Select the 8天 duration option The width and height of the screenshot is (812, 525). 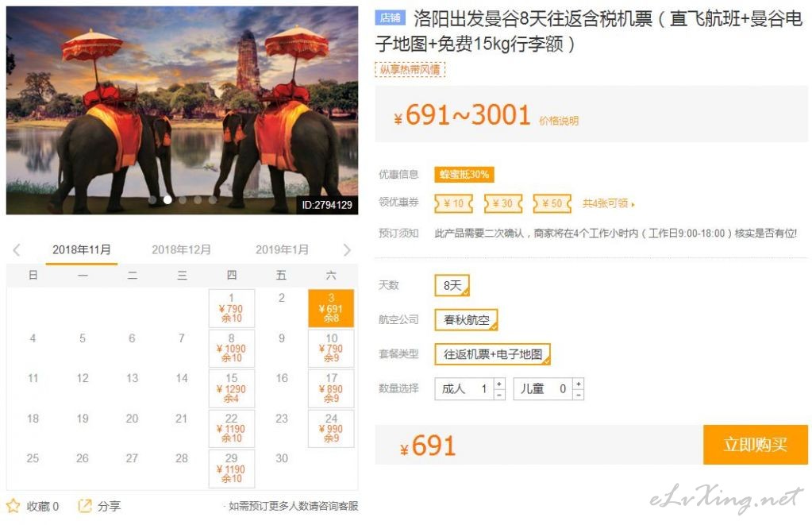pyautogui.click(x=452, y=285)
